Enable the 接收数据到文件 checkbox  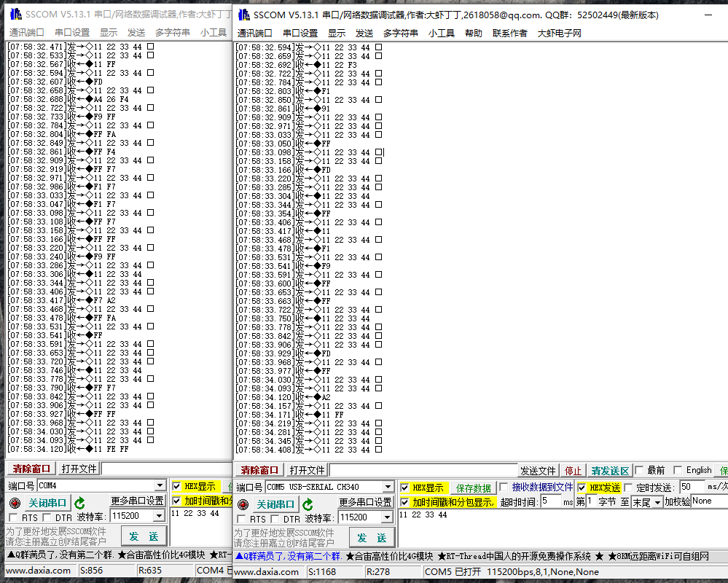click(504, 488)
